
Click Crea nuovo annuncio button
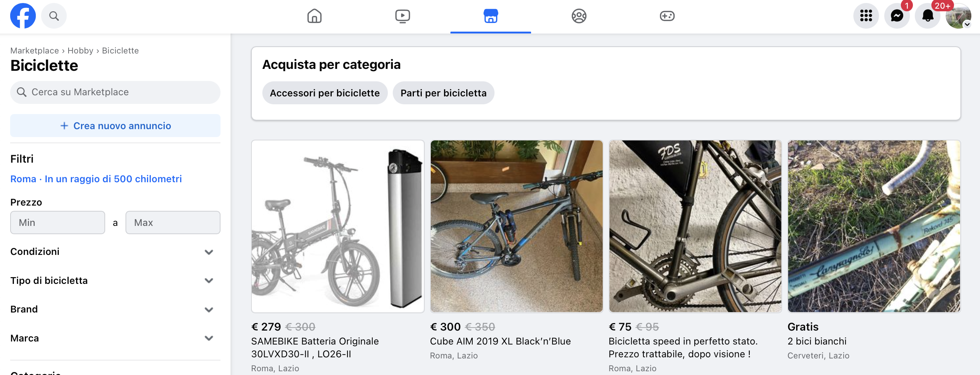115,126
